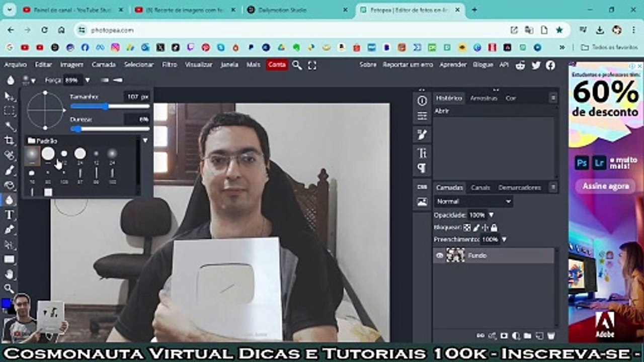This screenshot has width=644, height=362.
Task: Switch to the Dailymotion Studio browser tab
Action: click(x=297, y=10)
